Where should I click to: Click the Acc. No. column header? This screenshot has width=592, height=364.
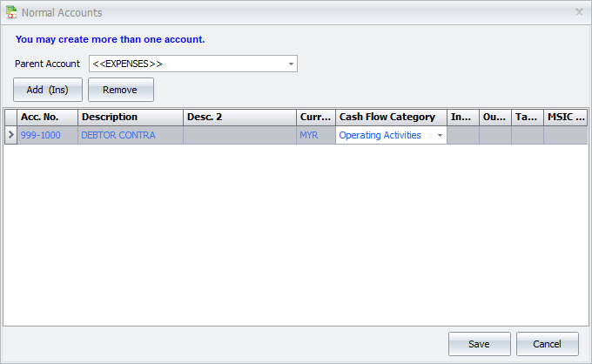click(x=47, y=117)
